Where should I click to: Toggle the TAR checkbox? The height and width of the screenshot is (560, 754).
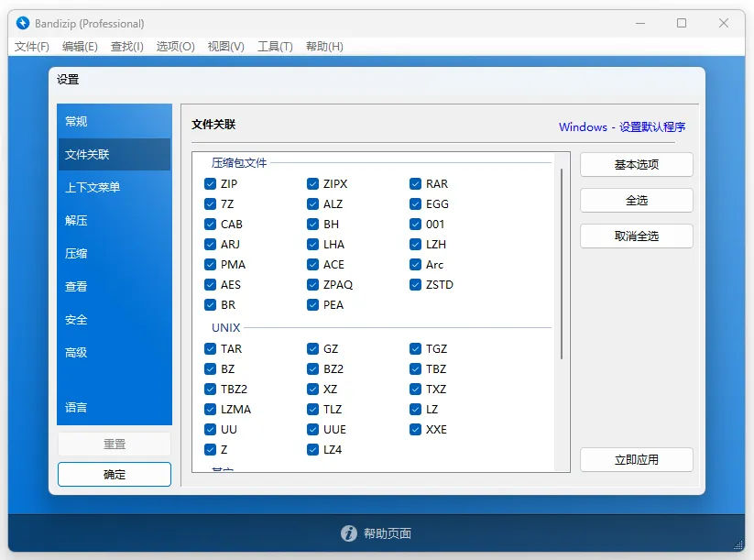click(210, 349)
